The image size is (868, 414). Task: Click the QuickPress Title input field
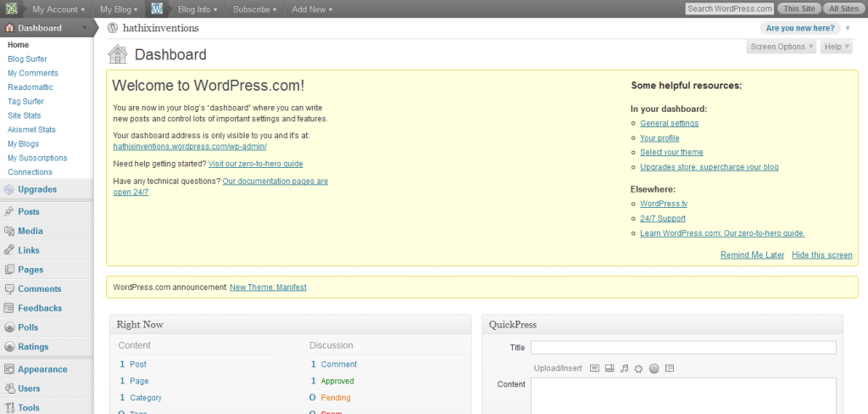pos(683,347)
